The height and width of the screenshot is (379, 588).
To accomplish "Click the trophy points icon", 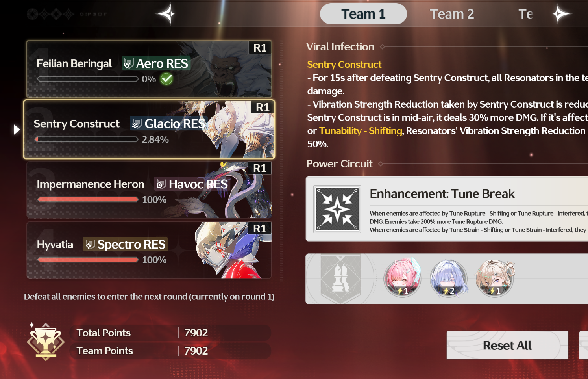I will pos(46,341).
